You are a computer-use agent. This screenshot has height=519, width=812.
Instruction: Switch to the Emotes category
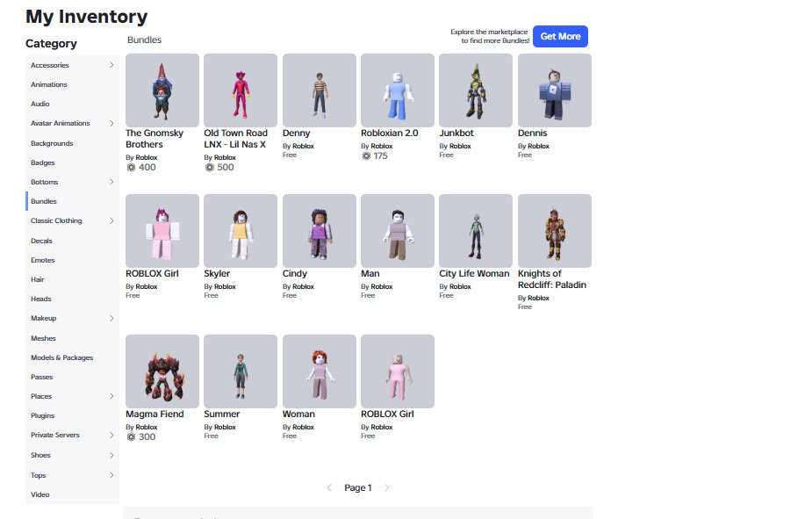42,260
